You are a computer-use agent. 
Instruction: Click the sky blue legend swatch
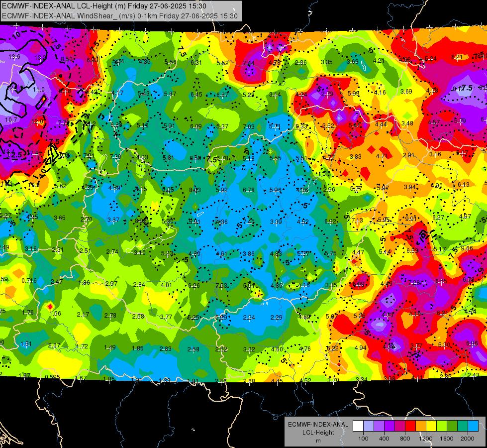point(473,426)
